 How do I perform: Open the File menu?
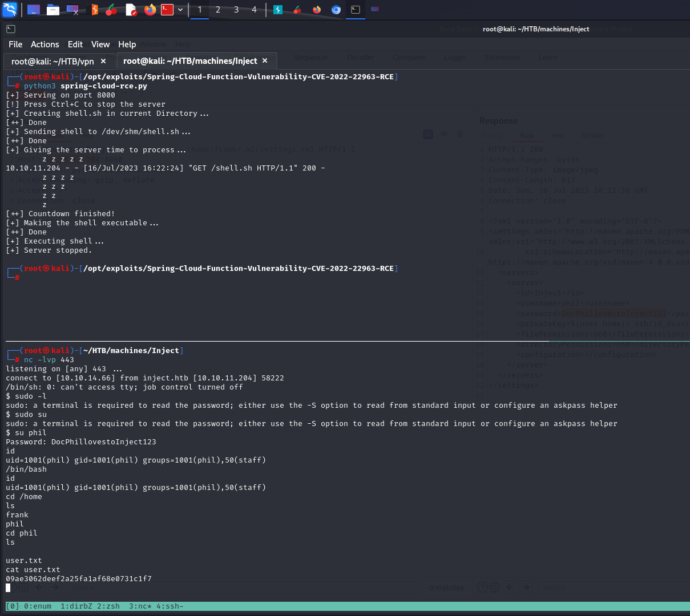(x=15, y=44)
